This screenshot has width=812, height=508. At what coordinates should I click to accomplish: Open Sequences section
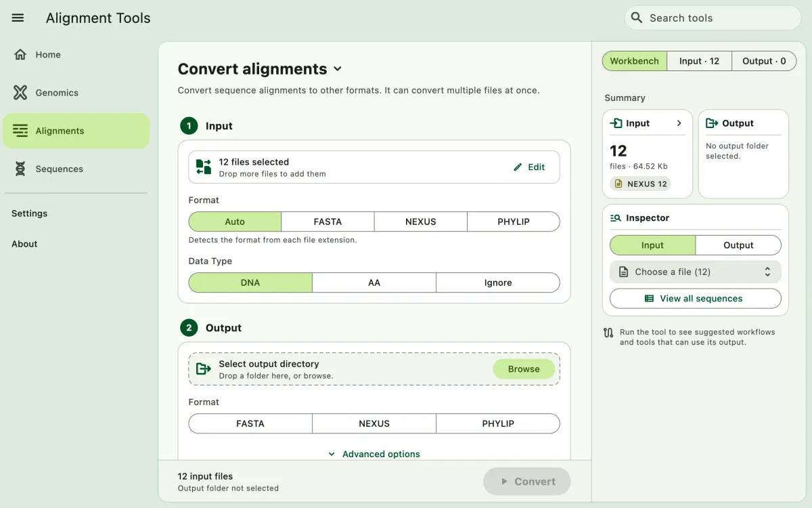76,169
